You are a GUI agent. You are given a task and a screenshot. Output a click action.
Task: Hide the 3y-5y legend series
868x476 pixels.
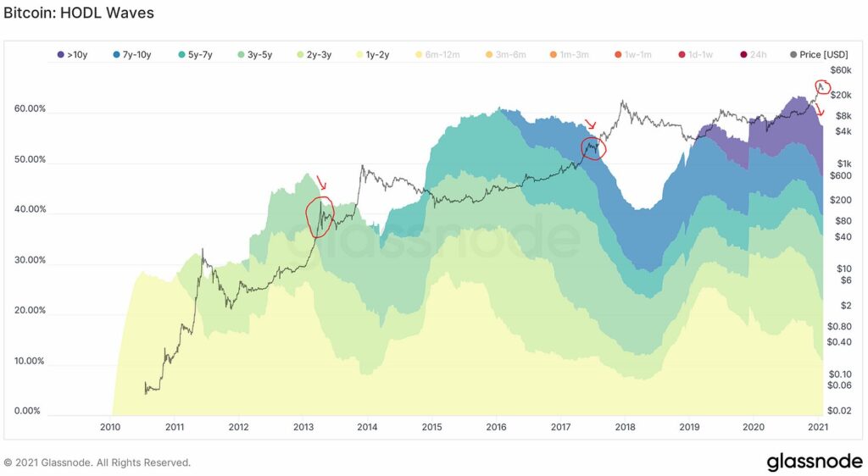pos(255,55)
